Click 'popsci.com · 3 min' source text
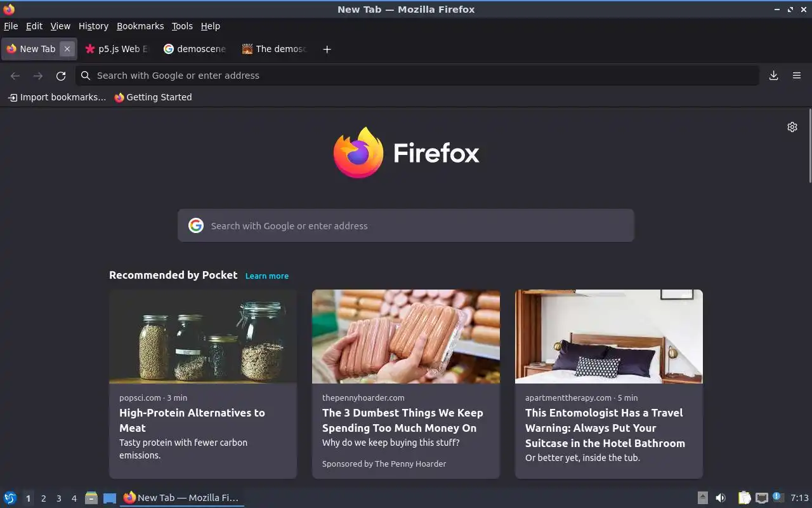 (x=153, y=398)
